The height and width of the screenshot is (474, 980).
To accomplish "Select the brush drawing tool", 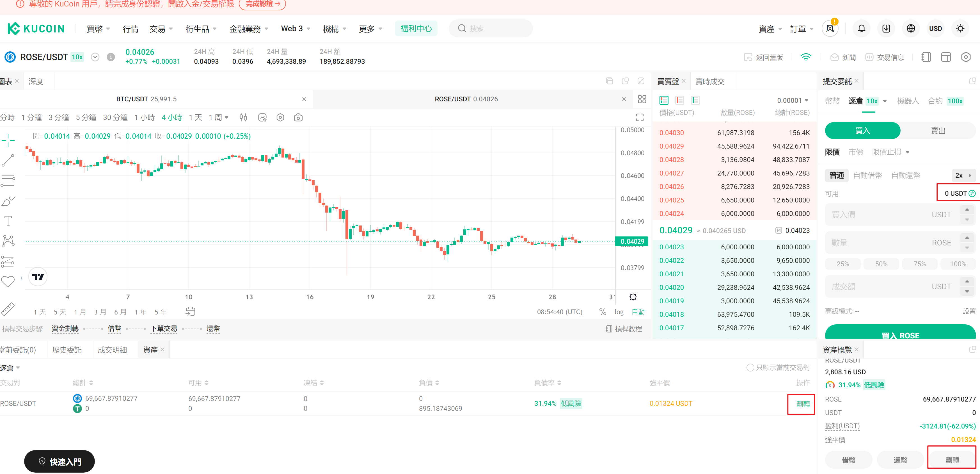I will 8,201.
